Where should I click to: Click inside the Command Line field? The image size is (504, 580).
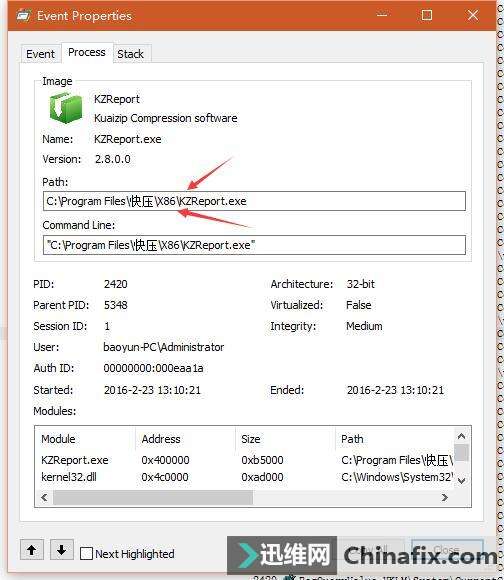254,245
